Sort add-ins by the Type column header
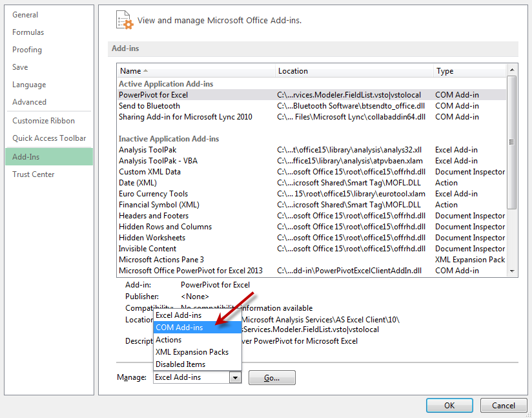This screenshot has width=532, height=418. point(469,71)
